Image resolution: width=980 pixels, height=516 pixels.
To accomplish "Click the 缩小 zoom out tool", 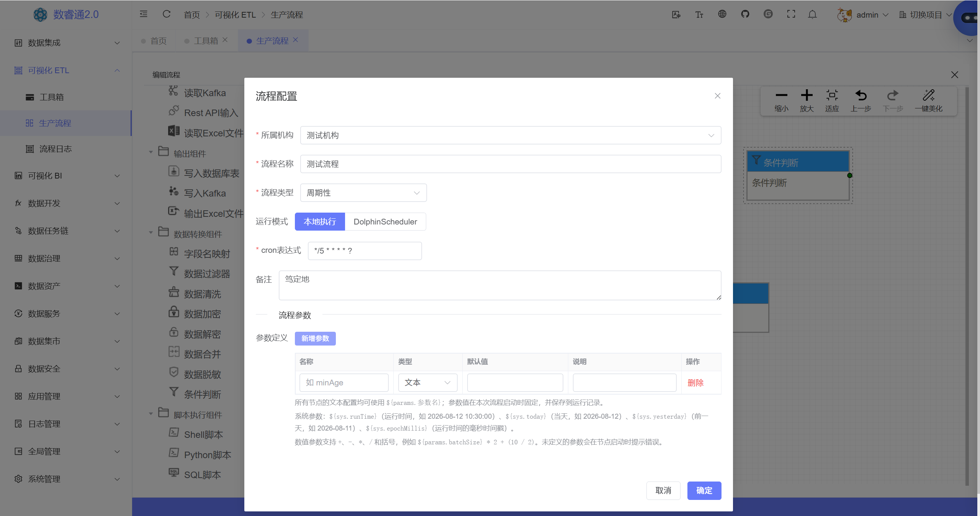I will 781,101.
